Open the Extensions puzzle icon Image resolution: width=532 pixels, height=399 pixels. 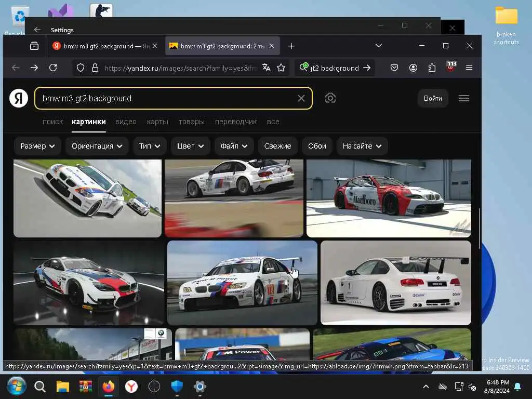[432, 68]
